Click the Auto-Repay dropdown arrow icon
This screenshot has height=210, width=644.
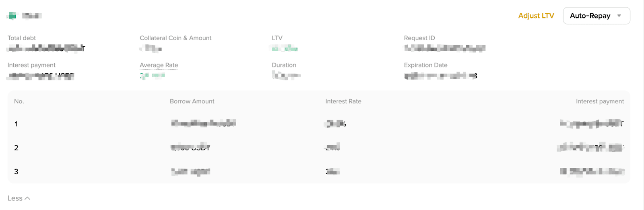[619, 16]
